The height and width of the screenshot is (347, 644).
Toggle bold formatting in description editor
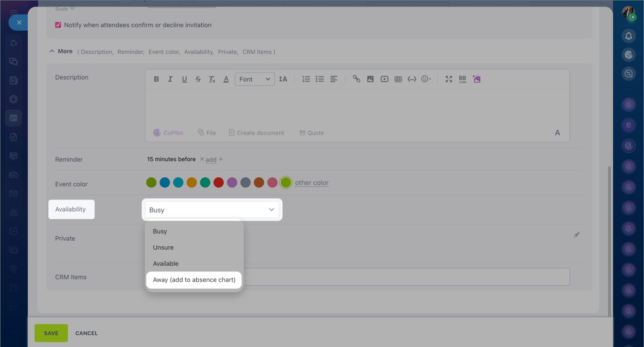[x=156, y=79]
